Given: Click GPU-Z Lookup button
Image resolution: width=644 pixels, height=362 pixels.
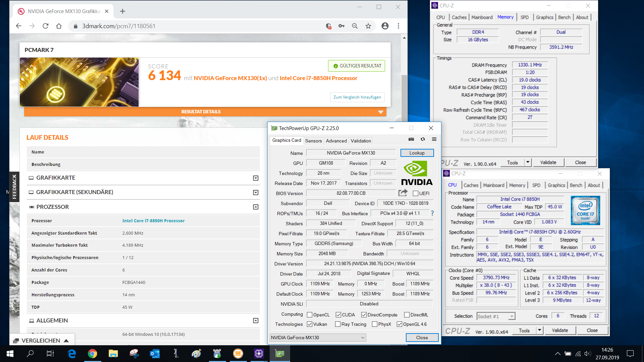Looking at the screenshot, I should pyautogui.click(x=417, y=153).
